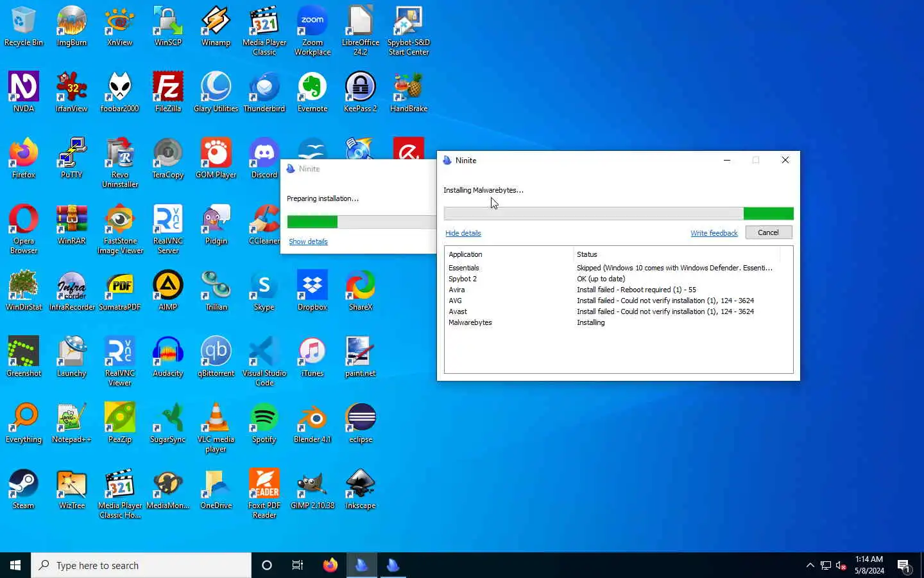The width and height of the screenshot is (924, 578).
Task: Click the Notepad++ desktop icon
Action: (x=71, y=423)
